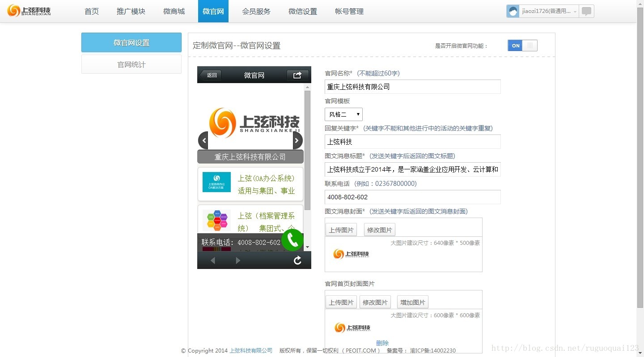
Task: Open the 微信设置 menu
Action: [303, 11]
